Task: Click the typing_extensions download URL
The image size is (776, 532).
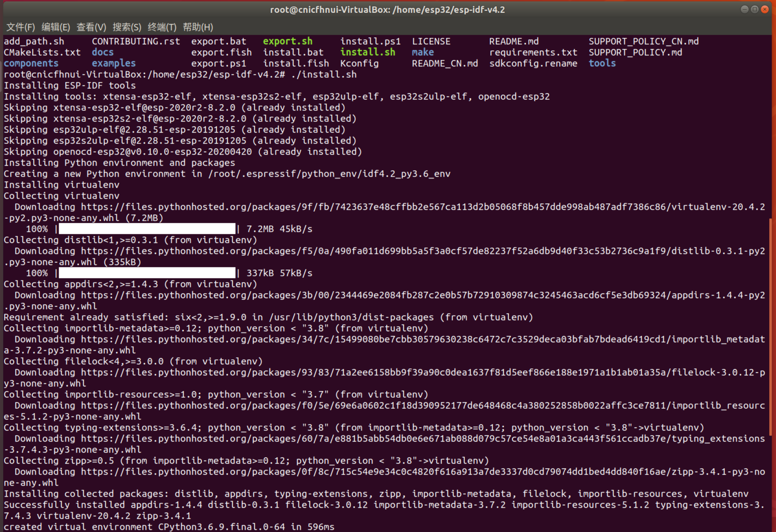Action: tap(368, 438)
